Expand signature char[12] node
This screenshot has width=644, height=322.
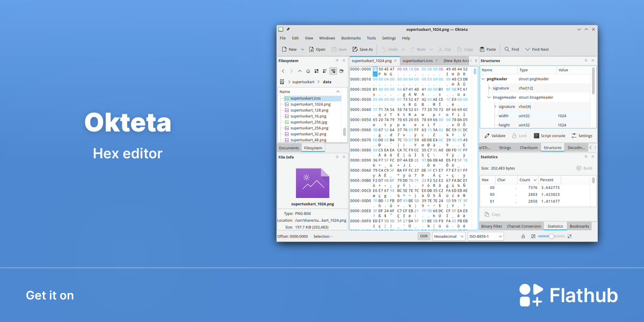pos(489,88)
